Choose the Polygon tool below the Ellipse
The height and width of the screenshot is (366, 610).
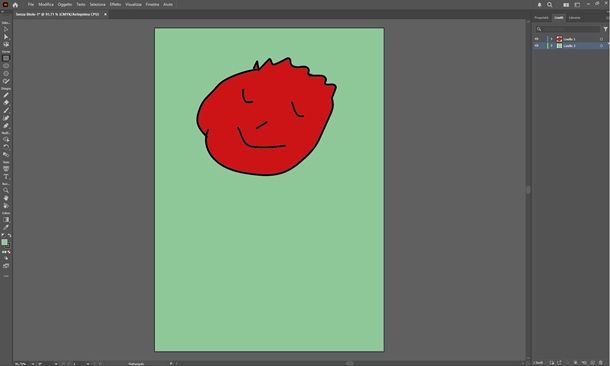(6, 74)
